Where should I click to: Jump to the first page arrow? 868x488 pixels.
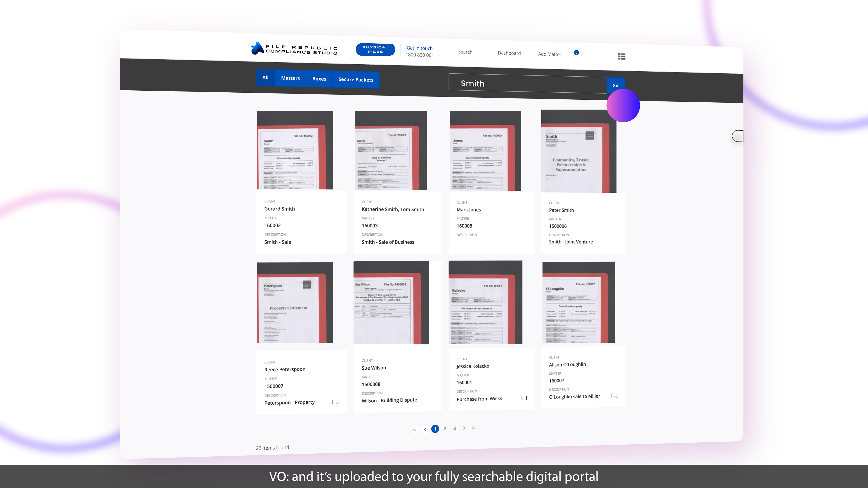[x=415, y=429]
